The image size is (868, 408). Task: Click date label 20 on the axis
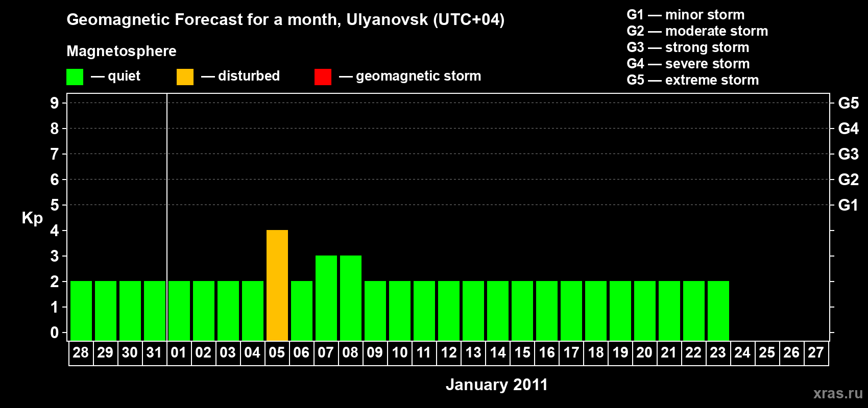[644, 353]
